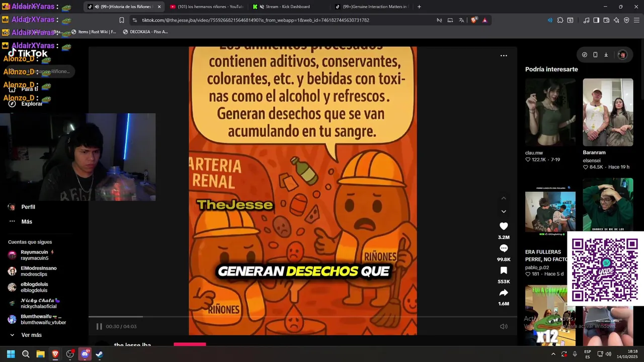The width and height of the screenshot is (644, 362).
Task: Open video options three-dots menu
Action: pyautogui.click(x=504, y=56)
